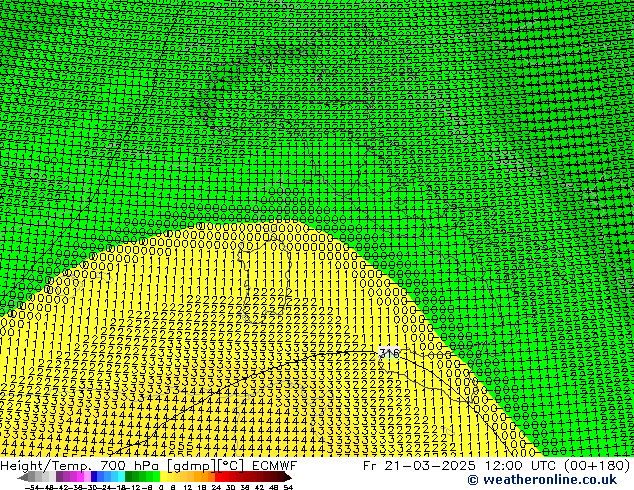634x490 pixels.
Task: Click the "-54" legend scale value
Action: coord(32,488)
